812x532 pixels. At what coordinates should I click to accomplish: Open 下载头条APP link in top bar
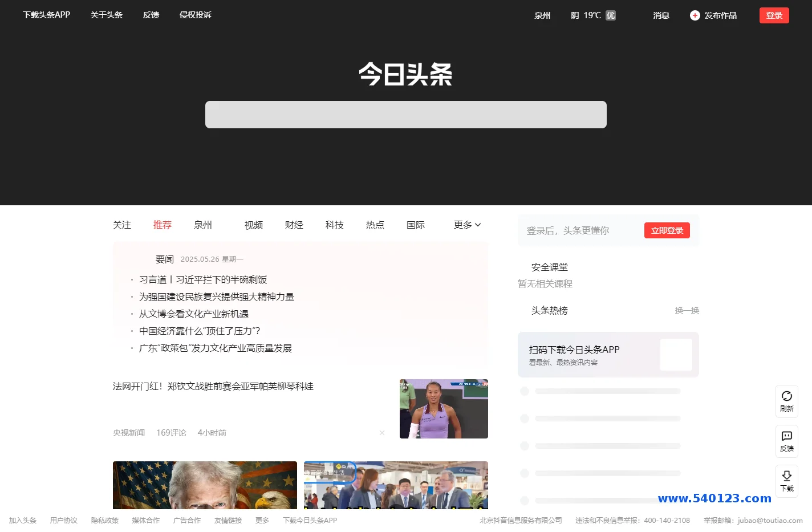click(47, 15)
